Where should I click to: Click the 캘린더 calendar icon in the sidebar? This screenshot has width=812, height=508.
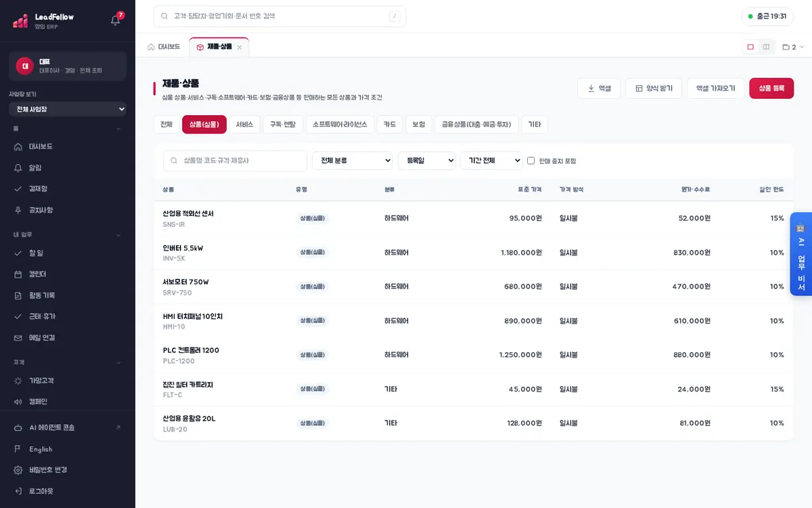18,274
